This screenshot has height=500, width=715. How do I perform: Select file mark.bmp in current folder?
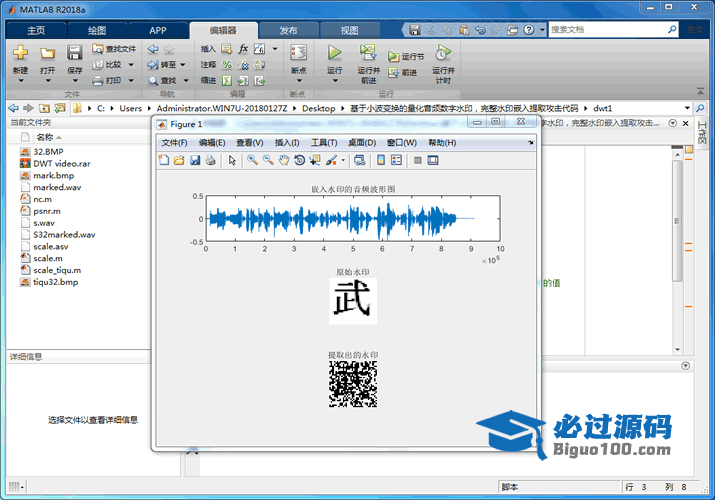tap(53, 175)
